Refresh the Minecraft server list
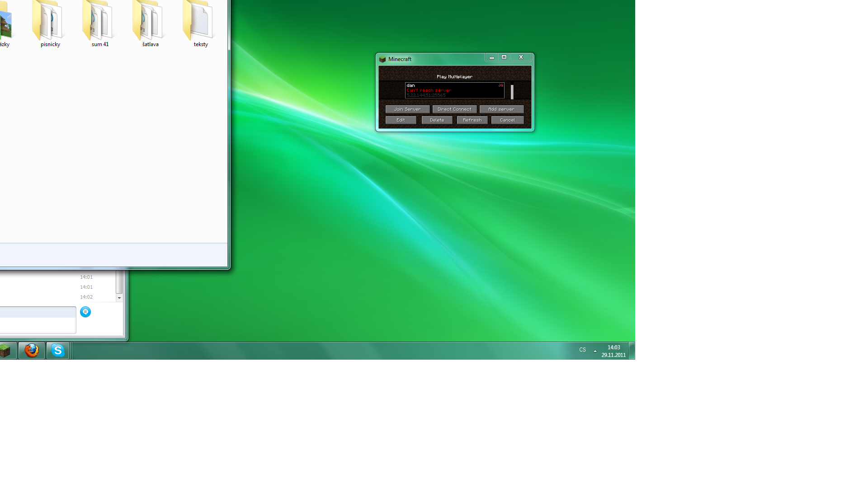Viewport: 868px width, 488px height. pyautogui.click(x=472, y=120)
